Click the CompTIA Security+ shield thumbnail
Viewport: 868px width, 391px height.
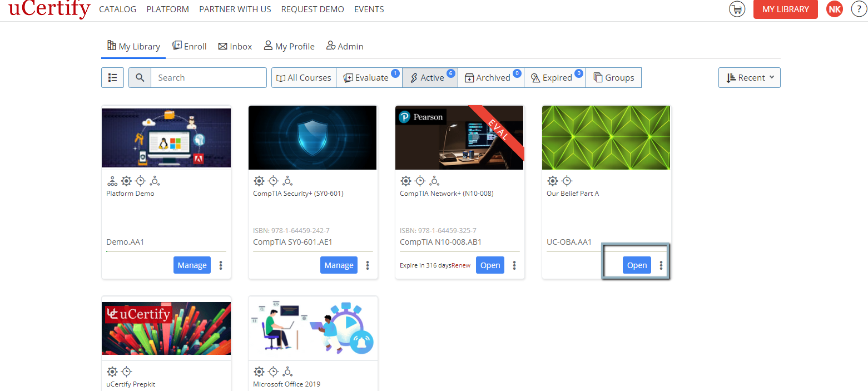(313, 137)
